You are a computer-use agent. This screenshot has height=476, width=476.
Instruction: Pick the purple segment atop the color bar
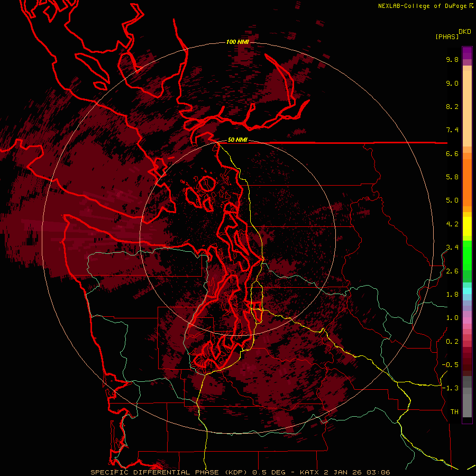[x=467, y=53]
